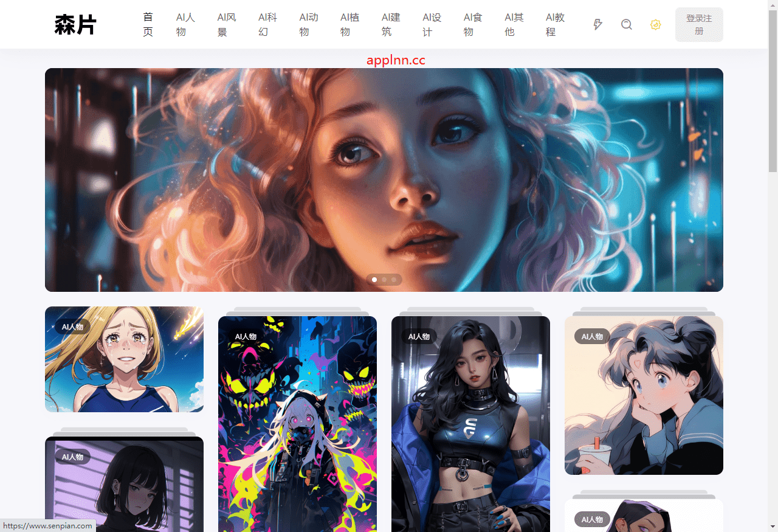Select the third carousel indicator dot

point(394,280)
